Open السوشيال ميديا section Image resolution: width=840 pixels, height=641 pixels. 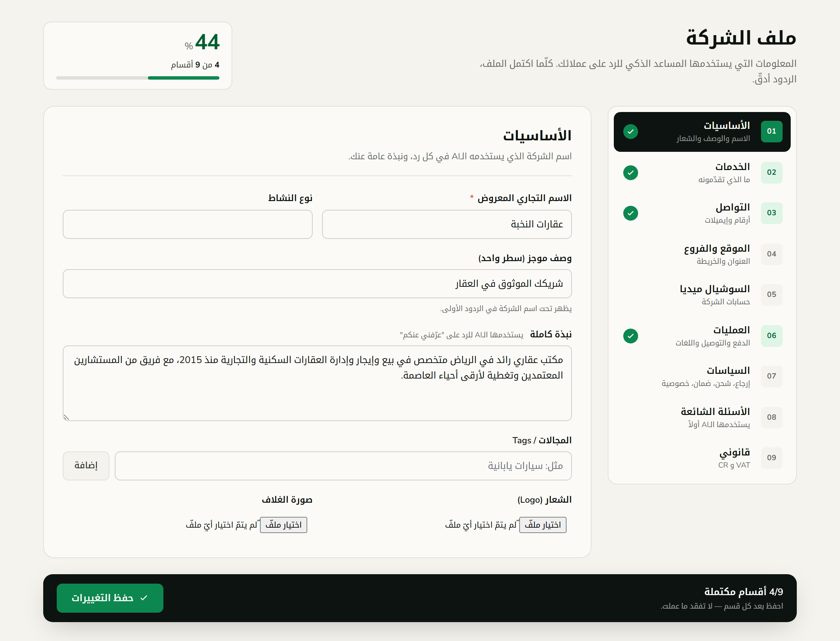tap(702, 295)
